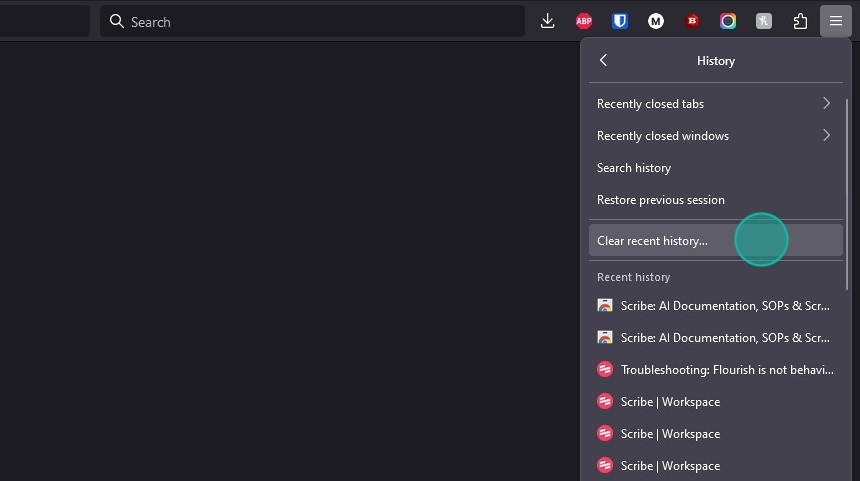The height and width of the screenshot is (481, 860).
Task: Expand the Recently closed tabs submenu
Action: (x=716, y=104)
